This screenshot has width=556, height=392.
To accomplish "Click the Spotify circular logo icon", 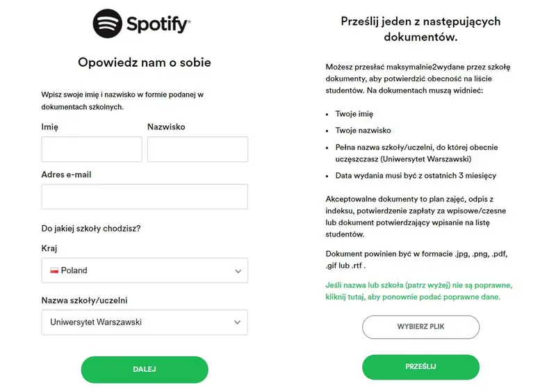I will click(x=108, y=24).
